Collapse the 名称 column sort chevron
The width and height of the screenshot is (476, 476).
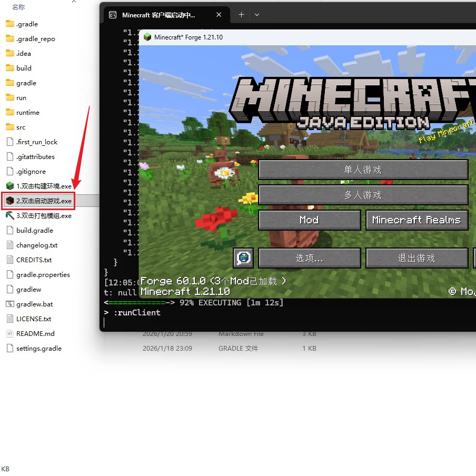74,2
